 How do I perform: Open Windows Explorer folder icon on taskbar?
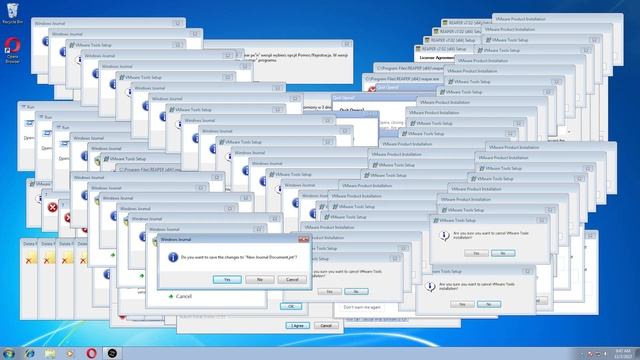coord(50,353)
